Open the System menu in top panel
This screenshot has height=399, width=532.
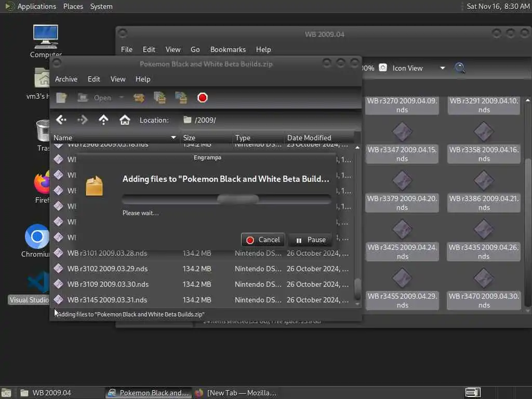pyautogui.click(x=101, y=6)
